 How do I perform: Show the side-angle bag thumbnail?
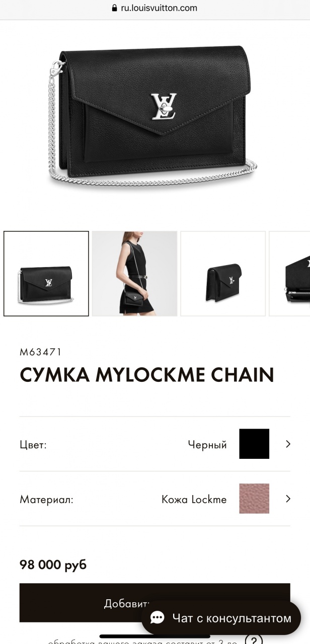click(223, 274)
